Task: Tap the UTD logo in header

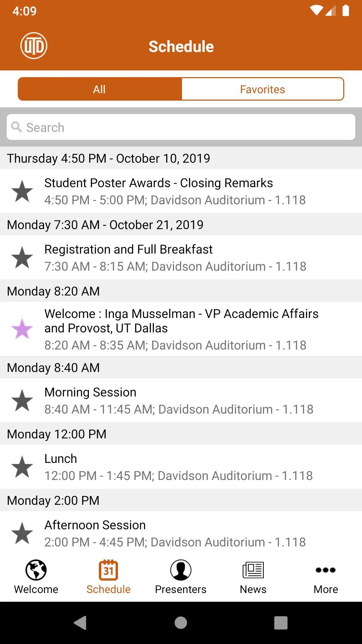Action: point(34,46)
